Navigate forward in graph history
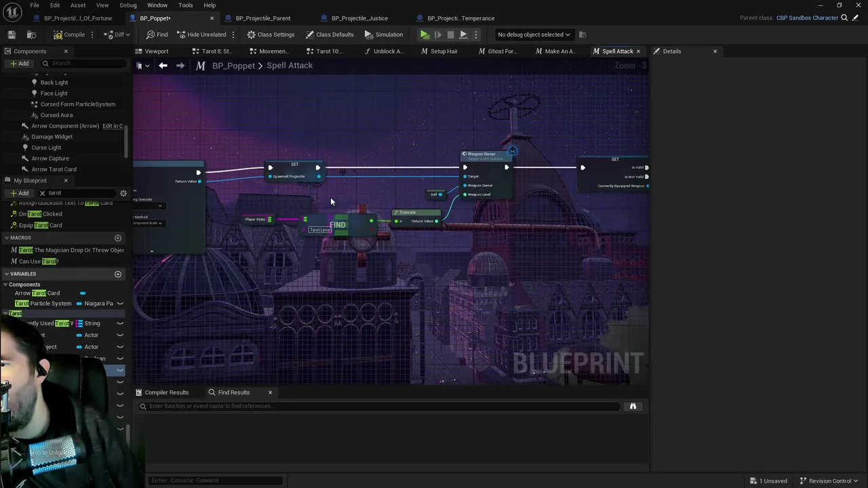 coord(180,66)
